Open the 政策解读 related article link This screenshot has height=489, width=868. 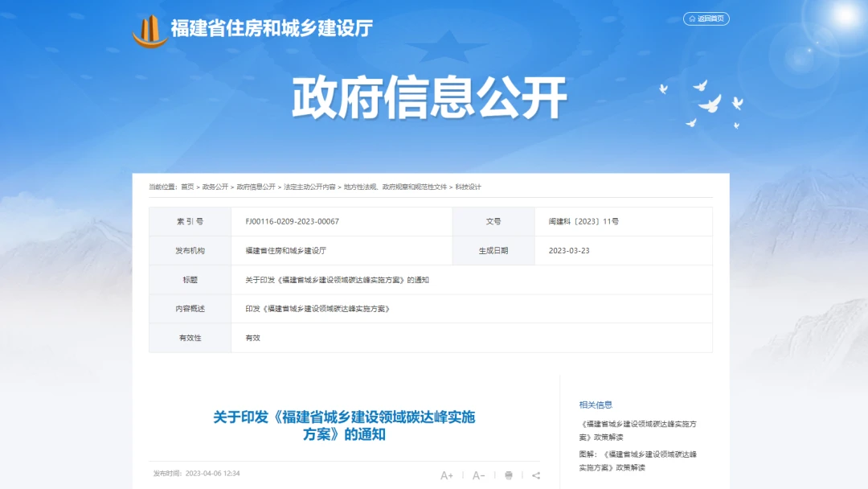point(637,429)
